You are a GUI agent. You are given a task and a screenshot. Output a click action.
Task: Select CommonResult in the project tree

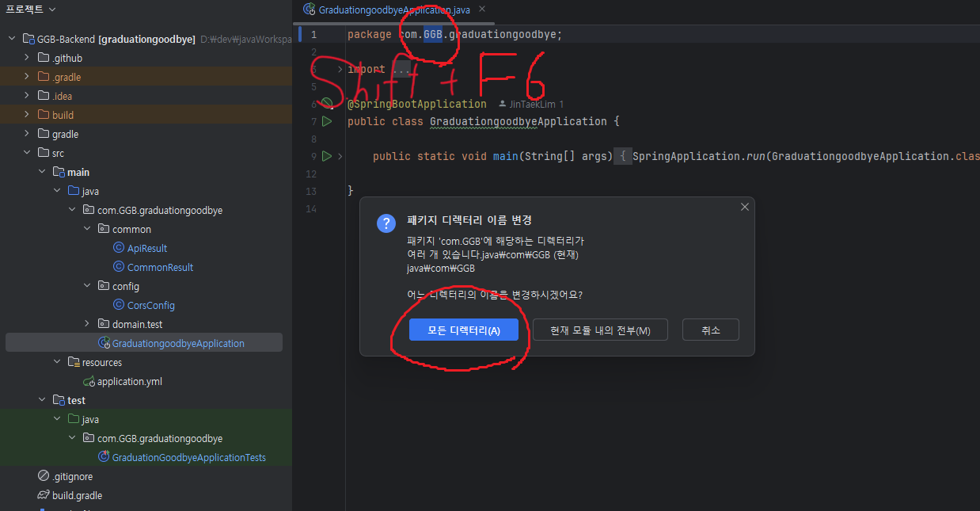point(153,267)
